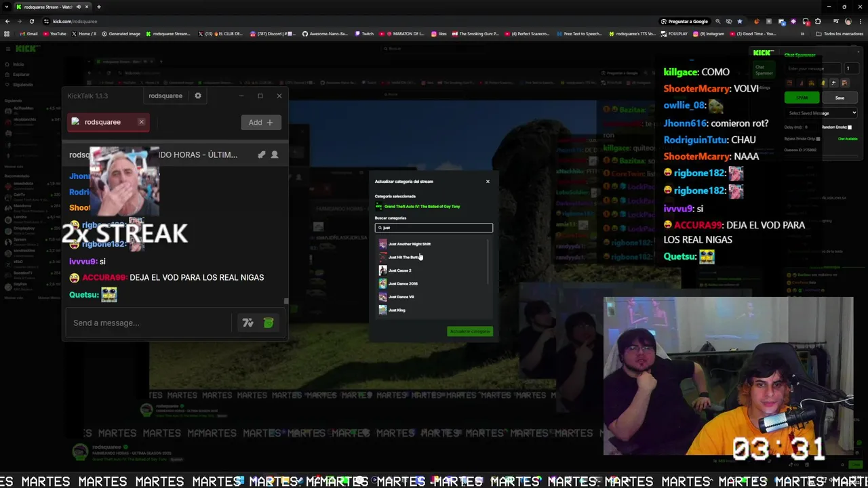Expand the hidden bookmarks chevron
This screenshot has height=488, width=868.
(x=802, y=34)
